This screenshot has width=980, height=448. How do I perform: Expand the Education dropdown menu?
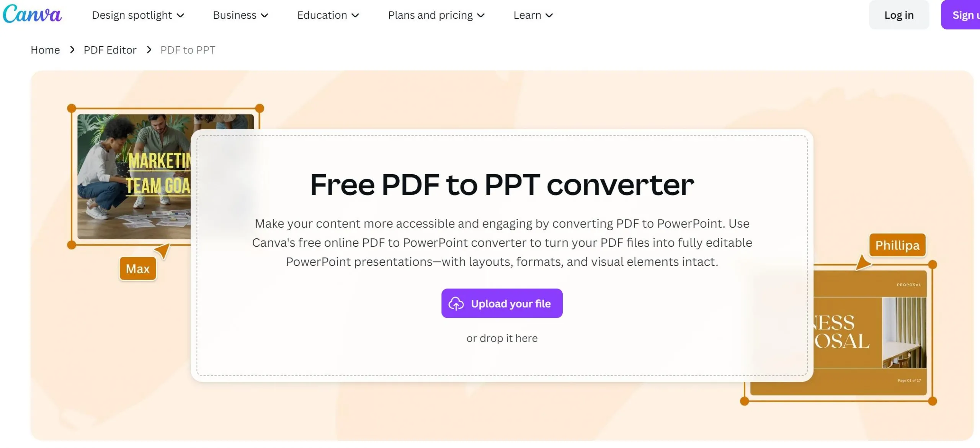point(327,15)
